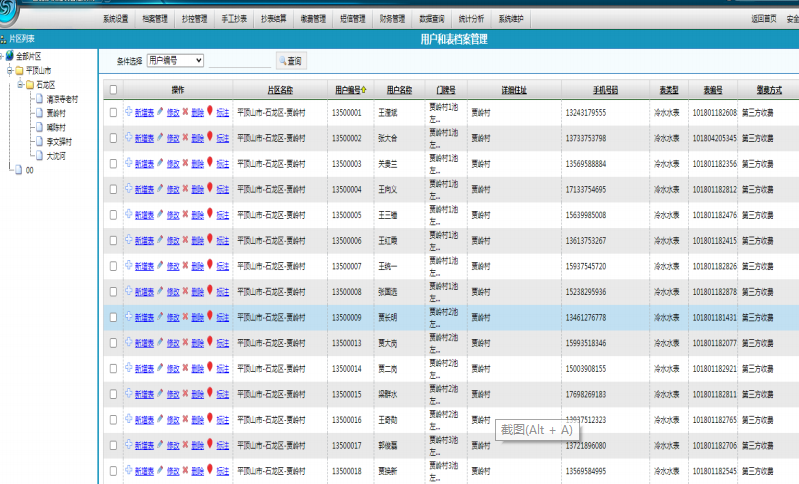Viewport: 799px width, 484px height.
Task: Sort the table by the 用户编号 column header
Action: pos(350,90)
